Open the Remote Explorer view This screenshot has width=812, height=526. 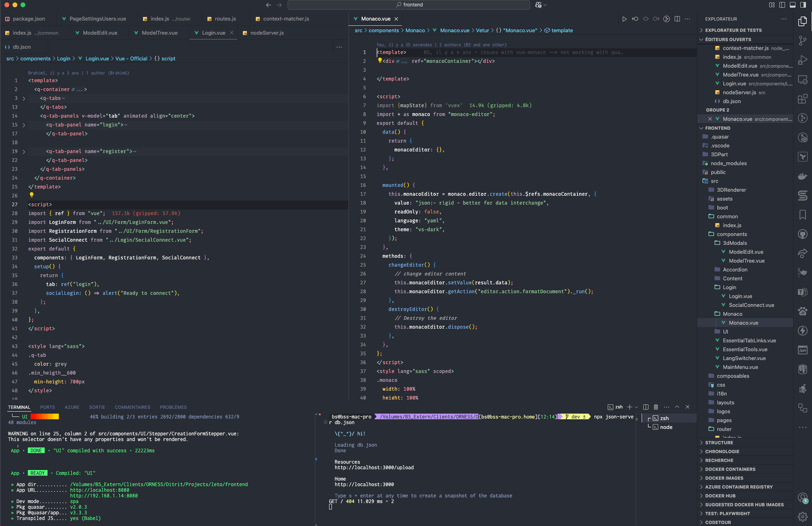click(802, 79)
